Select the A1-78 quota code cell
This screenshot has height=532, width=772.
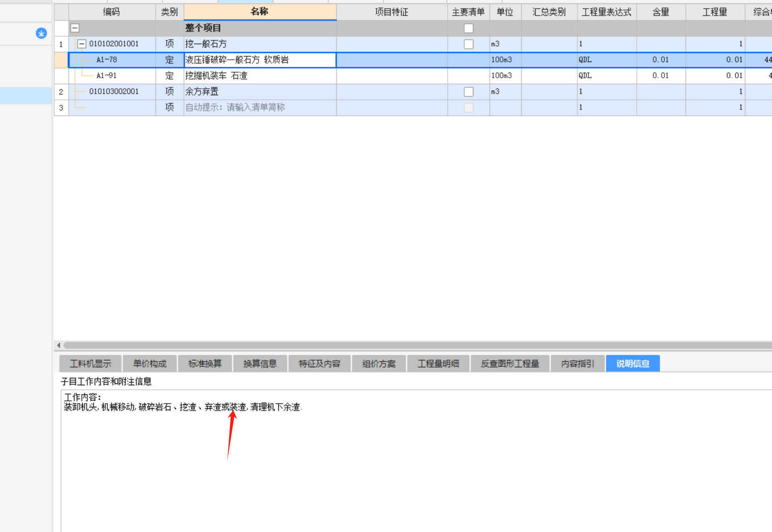coord(112,60)
